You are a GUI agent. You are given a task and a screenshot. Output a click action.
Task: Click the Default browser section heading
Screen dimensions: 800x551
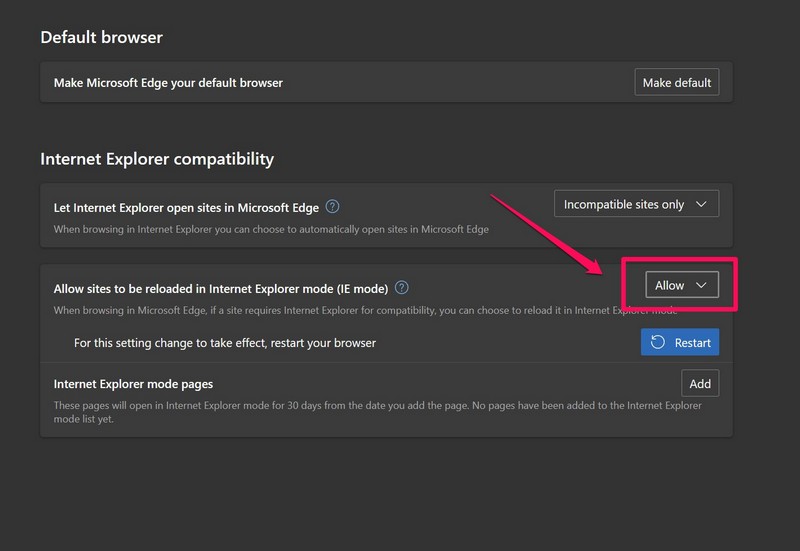[101, 37]
